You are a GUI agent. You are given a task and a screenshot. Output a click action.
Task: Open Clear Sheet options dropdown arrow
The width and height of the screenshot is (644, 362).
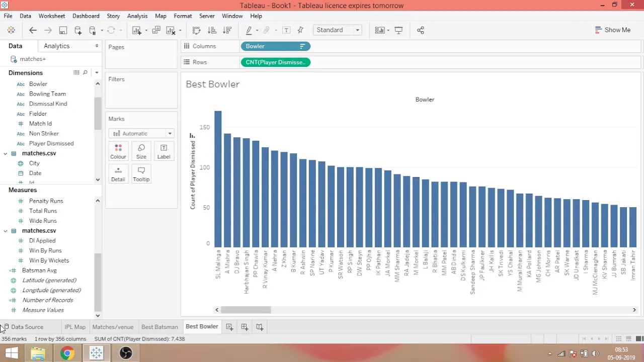(180, 30)
